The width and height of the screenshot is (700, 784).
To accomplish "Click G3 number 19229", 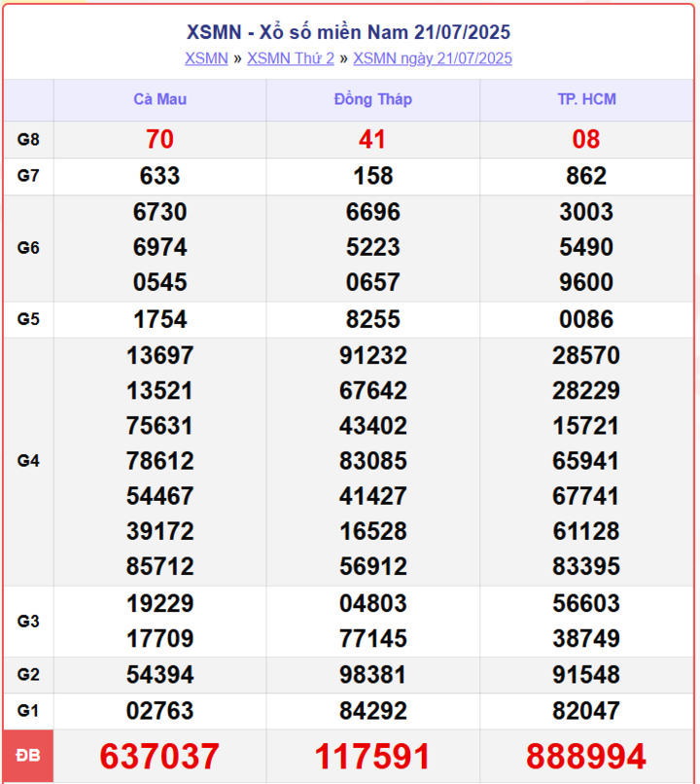I will tap(159, 603).
